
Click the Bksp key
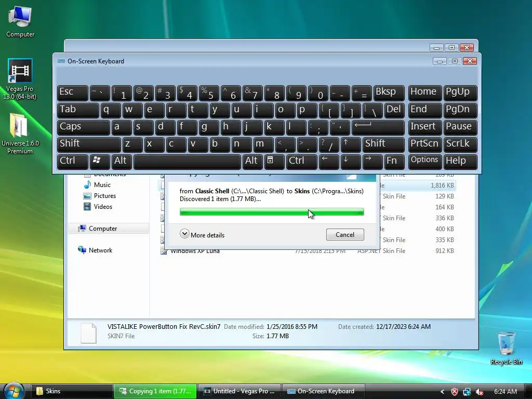(x=389, y=93)
